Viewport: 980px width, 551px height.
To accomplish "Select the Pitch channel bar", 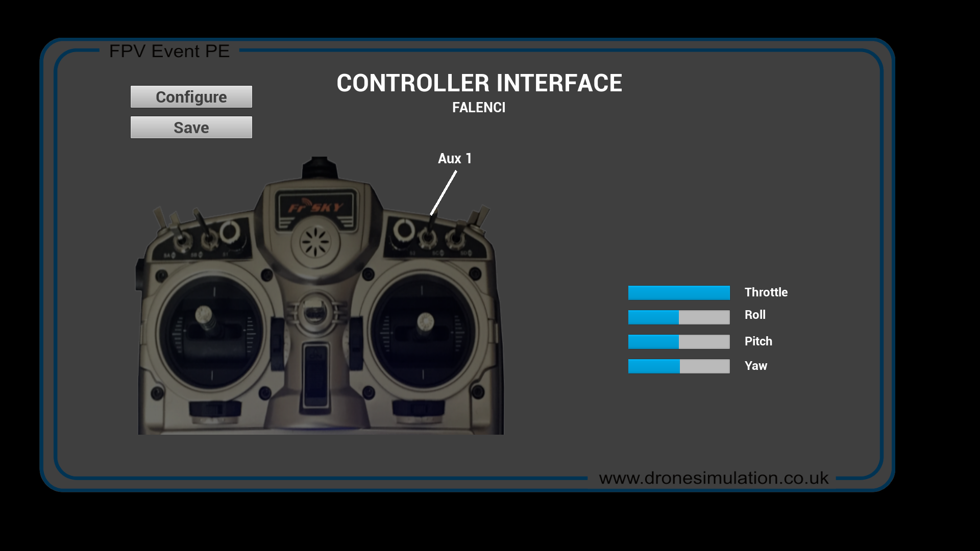I will (x=678, y=341).
